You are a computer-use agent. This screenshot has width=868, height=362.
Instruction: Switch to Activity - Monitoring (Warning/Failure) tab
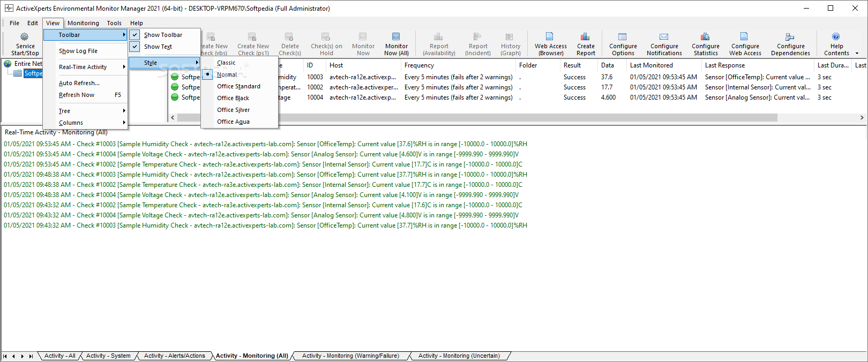coord(350,356)
